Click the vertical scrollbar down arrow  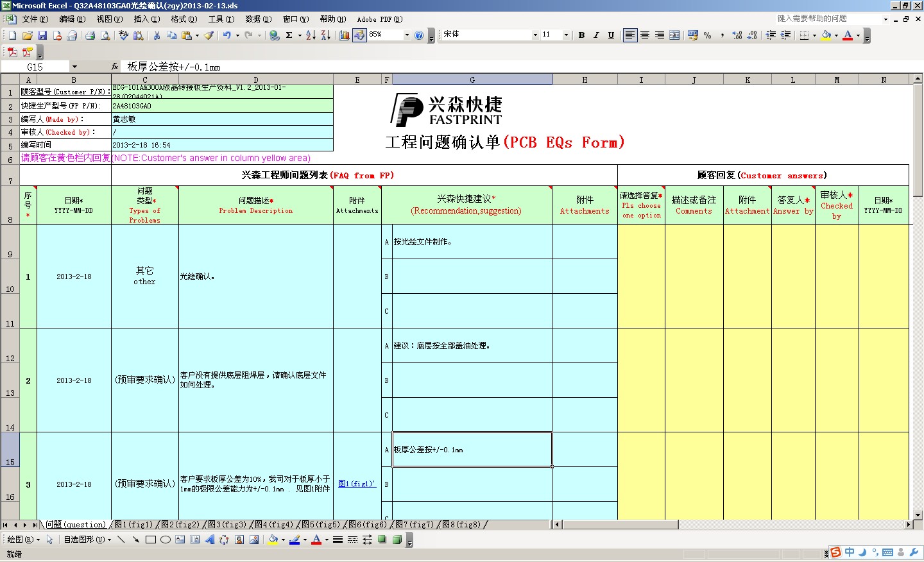pos(917,515)
